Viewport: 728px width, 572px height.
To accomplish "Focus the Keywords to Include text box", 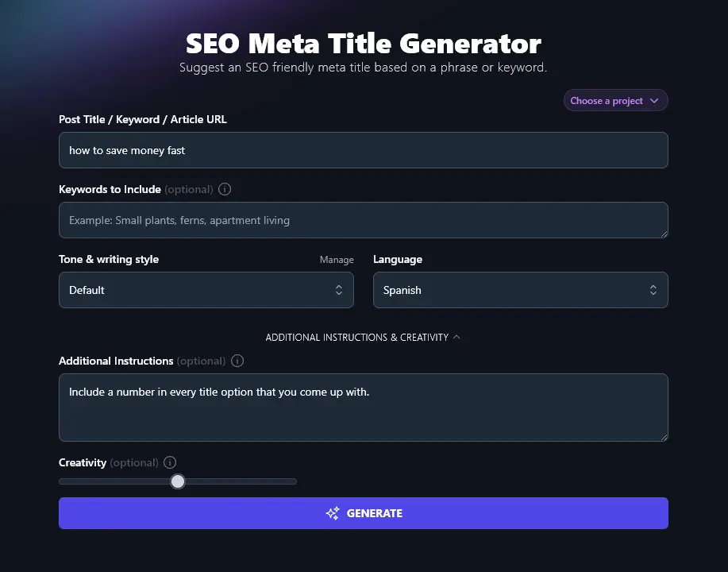I will pos(363,220).
